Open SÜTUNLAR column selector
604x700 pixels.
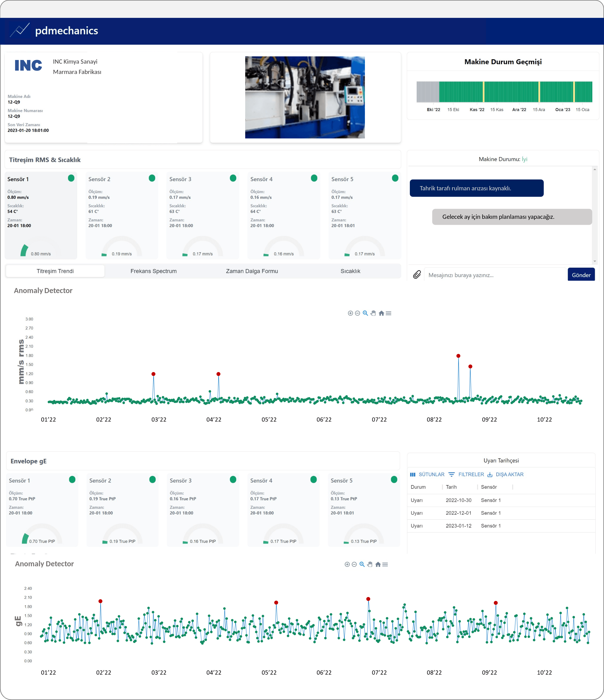pos(427,474)
